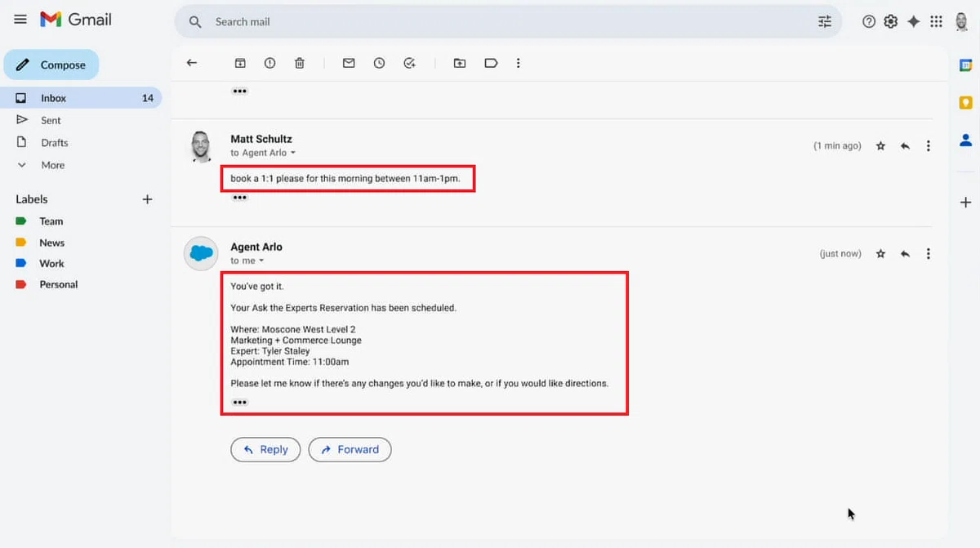This screenshot has width=980, height=548.
Task: Star Matt Schultz's message
Action: [880, 146]
